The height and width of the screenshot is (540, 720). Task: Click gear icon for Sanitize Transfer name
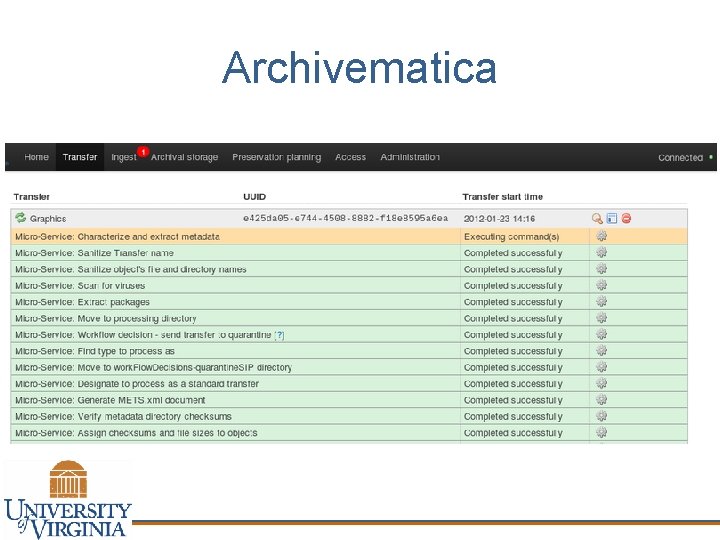pos(602,253)
